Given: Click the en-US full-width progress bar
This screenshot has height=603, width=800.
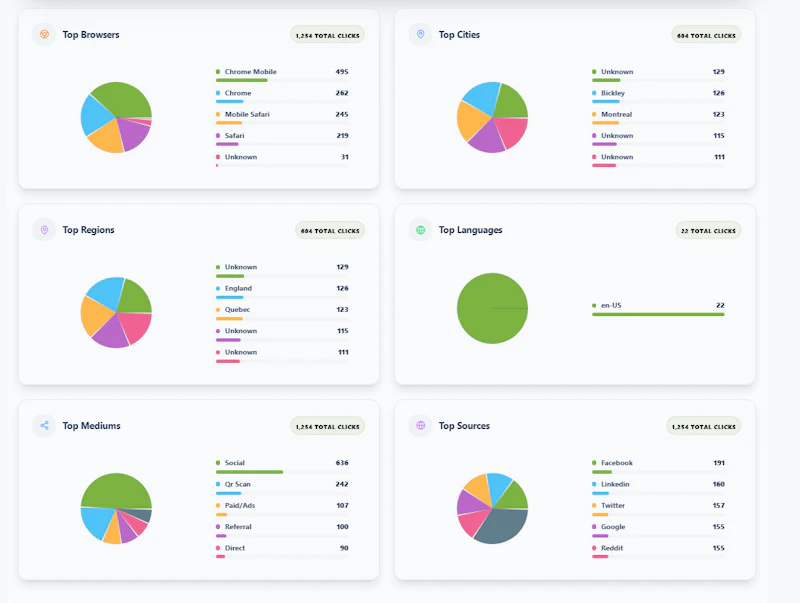Looking at the screenshot, I should 658,314.
